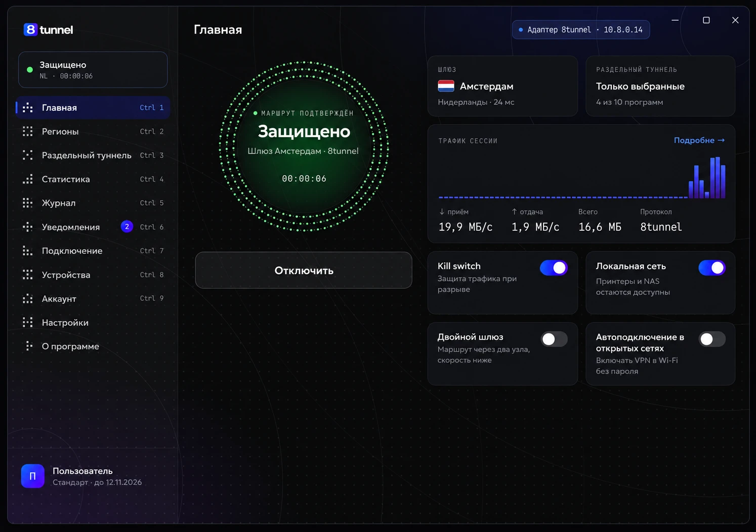Screen dimensions: 756x532
Task: Click the Адаптер 8tunnel 10.8.0.14 chip
Action: 581,30
